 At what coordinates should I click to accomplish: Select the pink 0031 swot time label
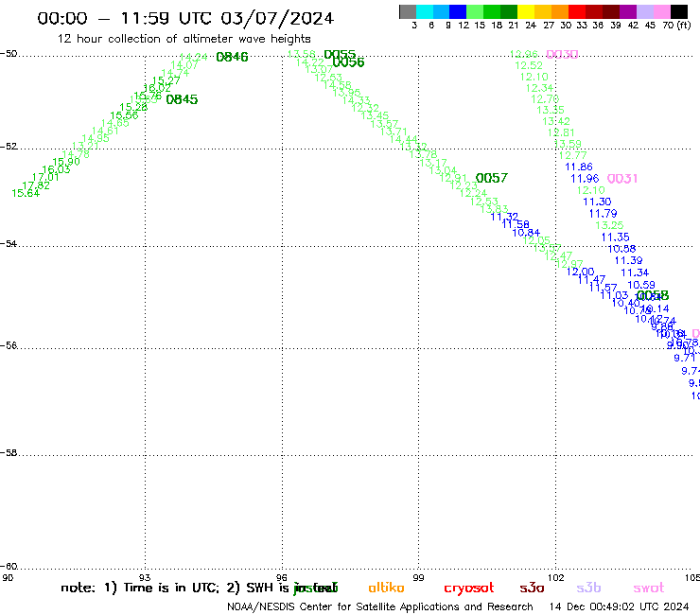coord(621,179)
